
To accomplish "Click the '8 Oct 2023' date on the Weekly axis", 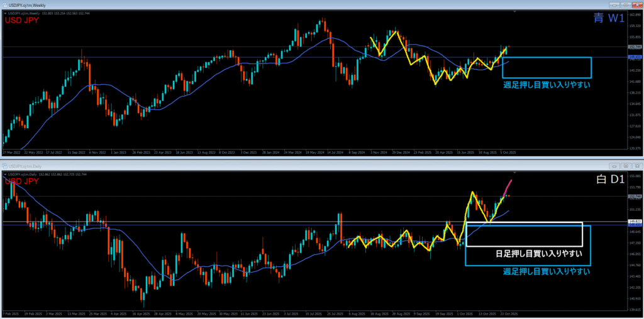I will pos(226,152).
